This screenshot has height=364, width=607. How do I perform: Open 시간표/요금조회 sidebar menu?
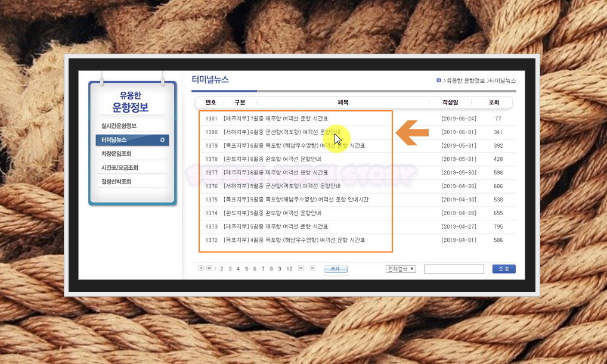tap(120, 167)
